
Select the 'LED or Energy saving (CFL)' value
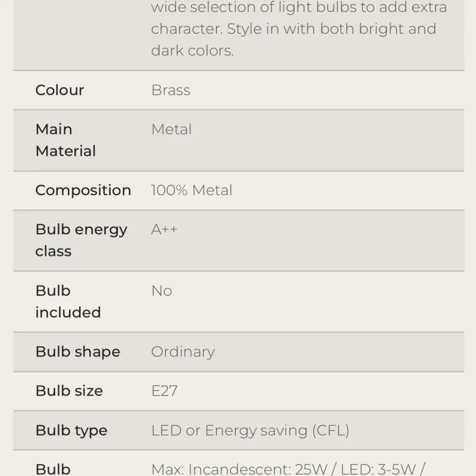pos(250,431)
